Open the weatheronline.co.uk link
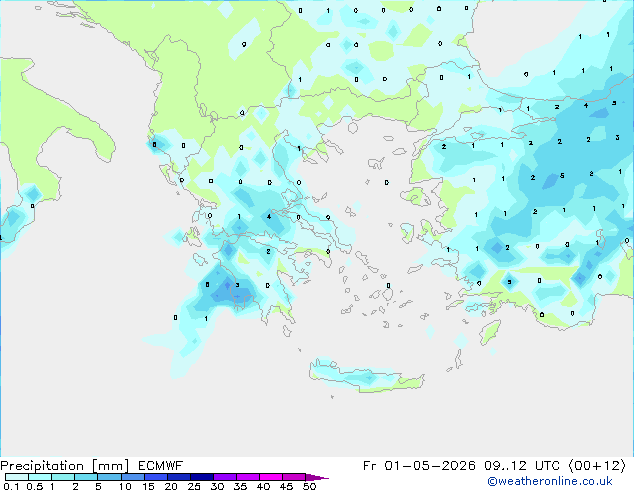 coord(550,481)
